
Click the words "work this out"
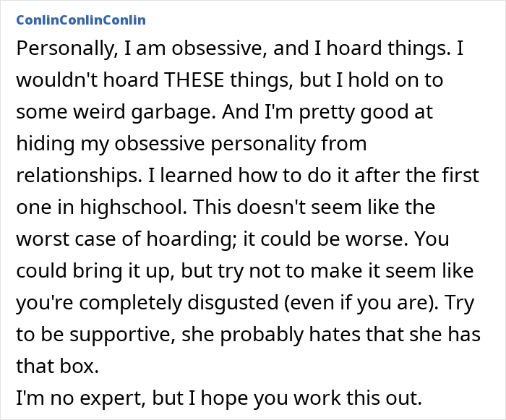[x=358, y=398]
